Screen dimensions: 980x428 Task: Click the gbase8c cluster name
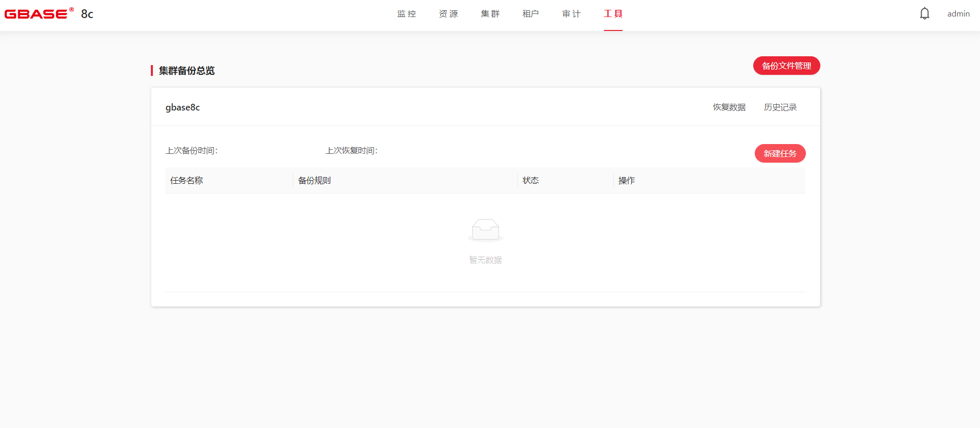pos(182,107)
